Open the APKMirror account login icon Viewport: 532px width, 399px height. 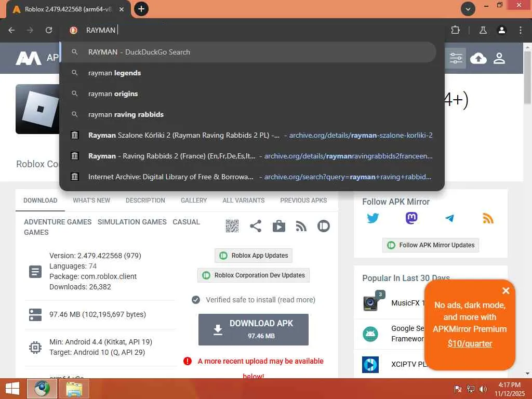tap(499, 58)
